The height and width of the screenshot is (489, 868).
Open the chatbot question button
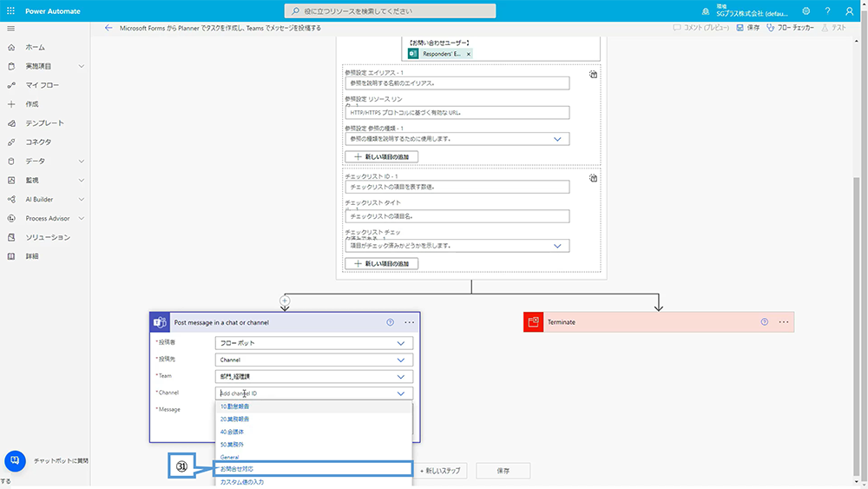[x=15, y=460]
